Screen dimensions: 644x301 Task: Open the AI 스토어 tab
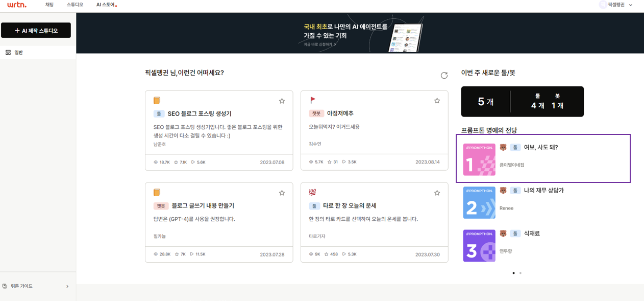point(106,5)
